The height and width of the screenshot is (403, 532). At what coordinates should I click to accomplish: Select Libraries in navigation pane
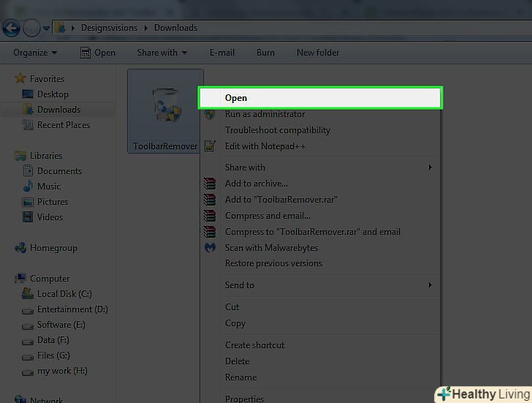[39, 156]
